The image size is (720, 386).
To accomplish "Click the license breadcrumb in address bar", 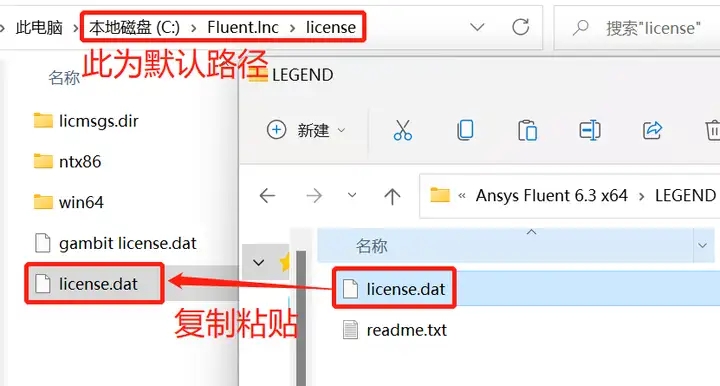I will point(331,28).
